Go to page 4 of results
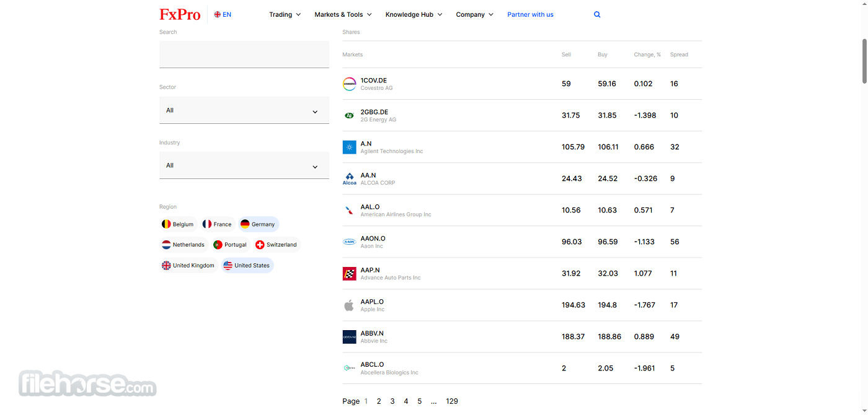Image resolution: width=868 pixels, height=415 pixels. [406, 401]
